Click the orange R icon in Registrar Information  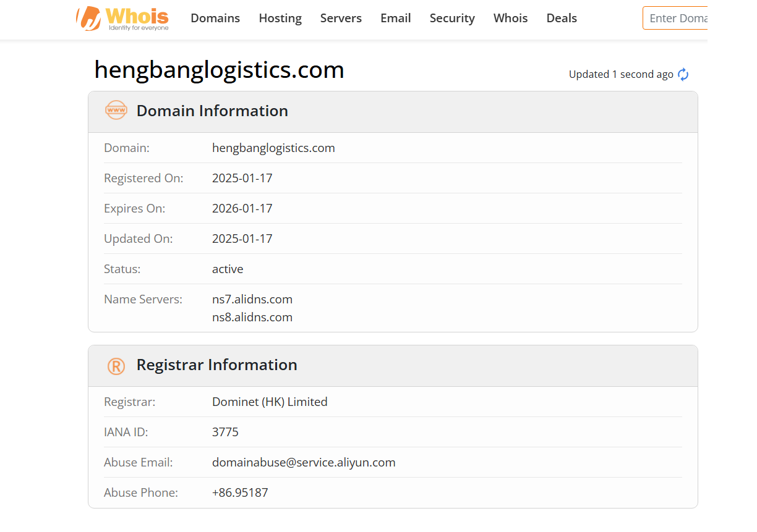tap(116, 366)
